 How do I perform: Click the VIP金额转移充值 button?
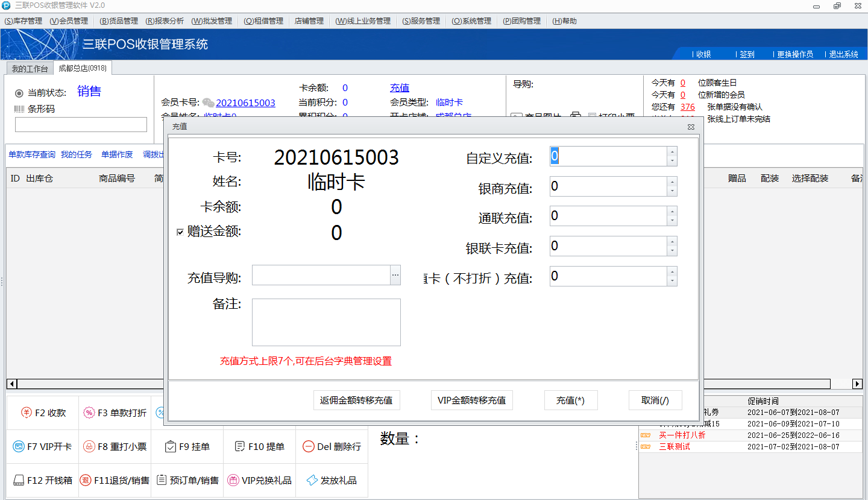point(472,400)
